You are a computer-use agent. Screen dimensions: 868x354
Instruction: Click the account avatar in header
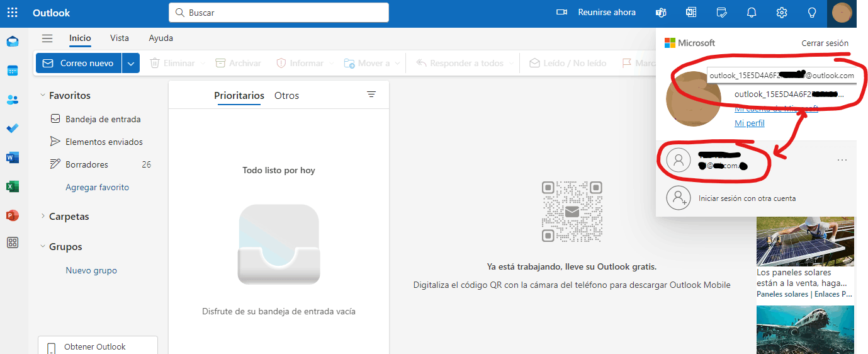click(842, 13)
